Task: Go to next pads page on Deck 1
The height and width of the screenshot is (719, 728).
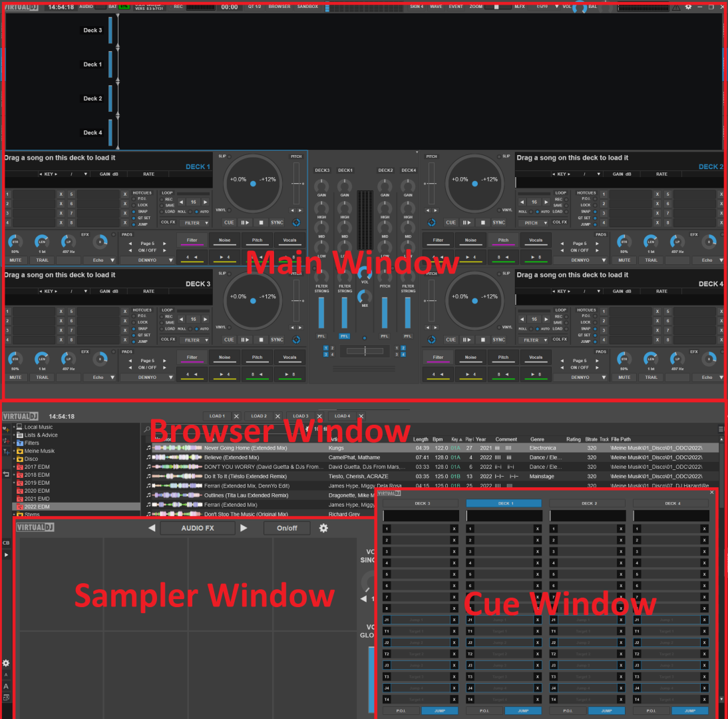Action: [x=164, y=244]
